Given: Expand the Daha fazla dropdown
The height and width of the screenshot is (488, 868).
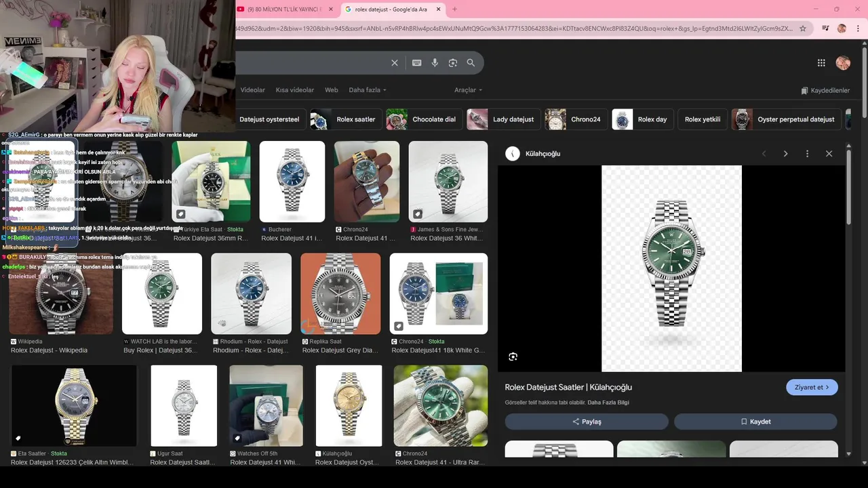Looking at the screenshot, I should tap(368, 90).
